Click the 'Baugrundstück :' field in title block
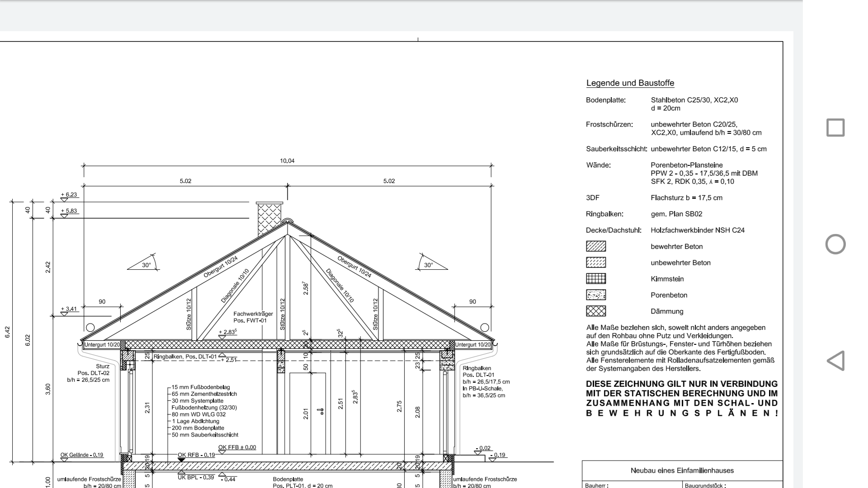Image resolution: width=868 pixels, height=488 pixels. pos(705,486)
